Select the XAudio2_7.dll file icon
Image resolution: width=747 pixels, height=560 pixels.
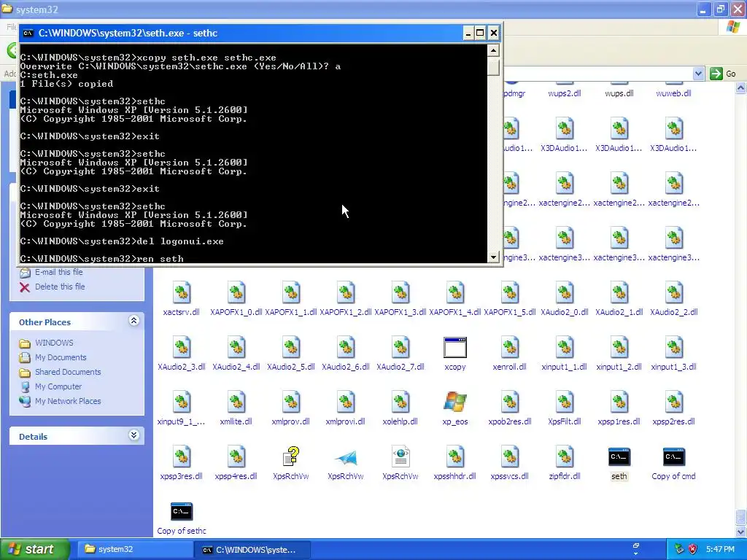400,348
